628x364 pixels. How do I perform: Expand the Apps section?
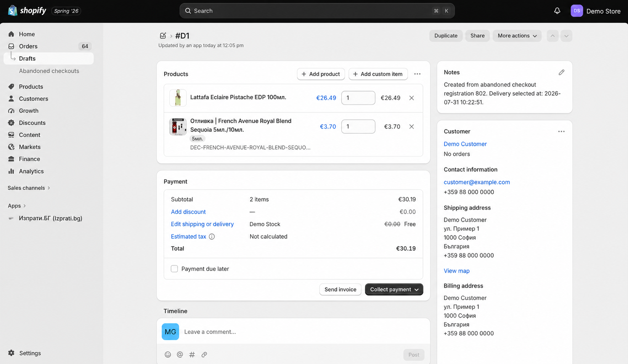click(x=17, y=206)
